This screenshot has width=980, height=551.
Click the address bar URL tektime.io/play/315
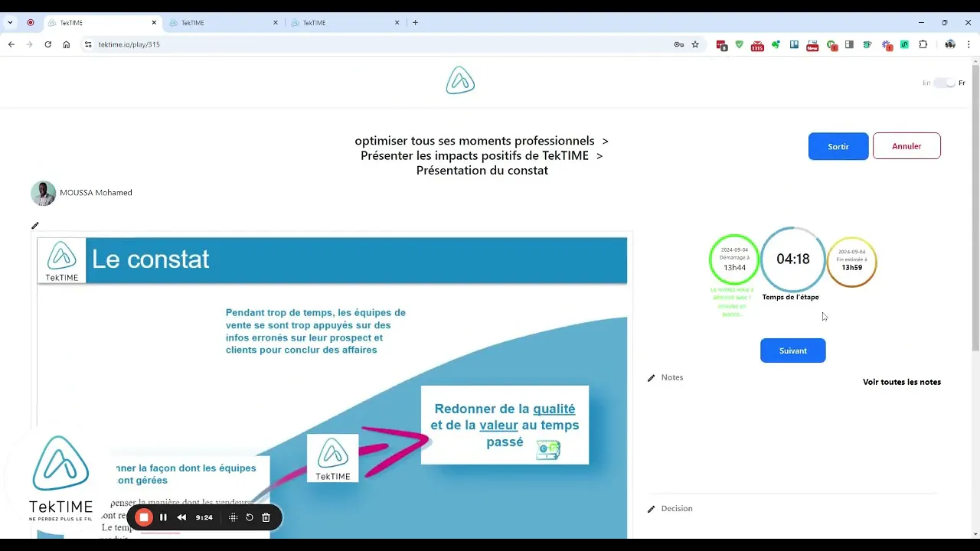[x=129, y=44]
